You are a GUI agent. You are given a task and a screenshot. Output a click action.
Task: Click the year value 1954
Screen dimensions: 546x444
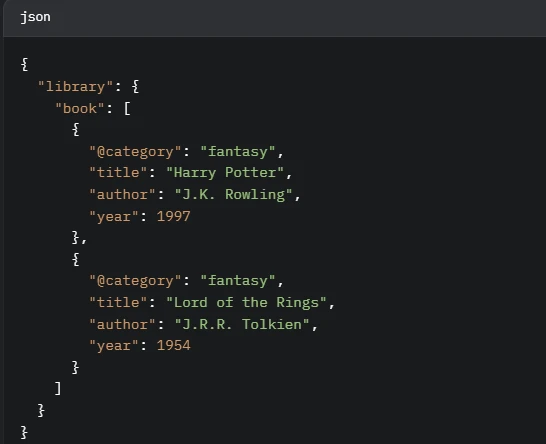coord(173,345)
